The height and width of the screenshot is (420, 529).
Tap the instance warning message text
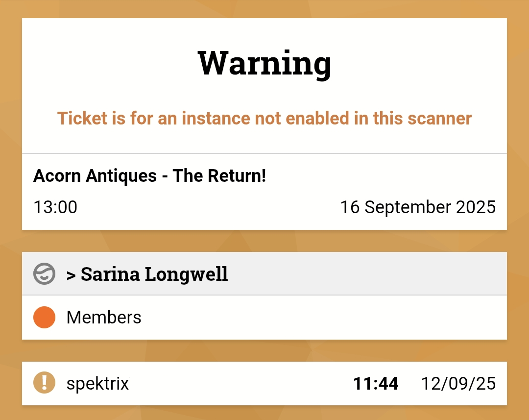tap(264, 118)
